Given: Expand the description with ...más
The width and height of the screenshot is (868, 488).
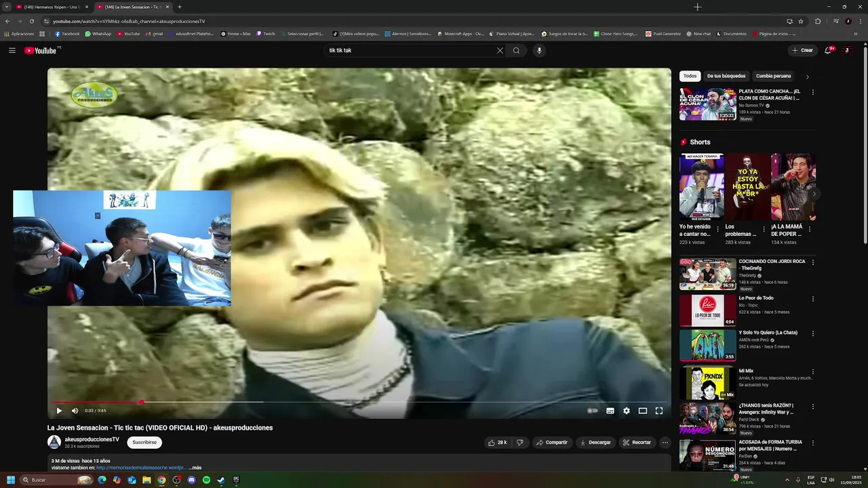Looking at the screenshot, I should [195, 468].
